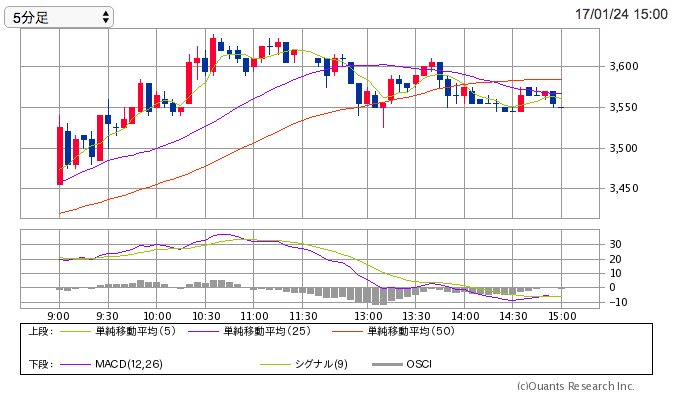This screenshot has height=402, width=675.
Task: Click the 10:00 time axis label
Action: (x=157, y=316)
